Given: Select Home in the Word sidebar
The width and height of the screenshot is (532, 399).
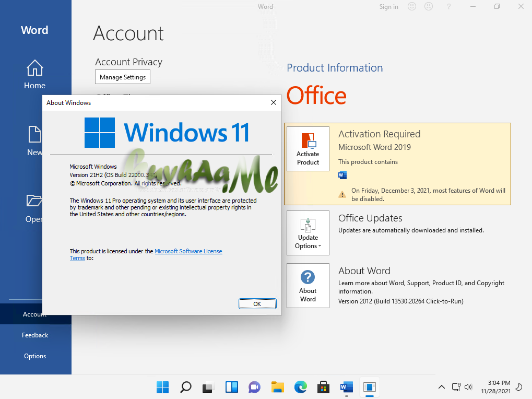Looking at the screenshot, I should (x=34, y=75).
